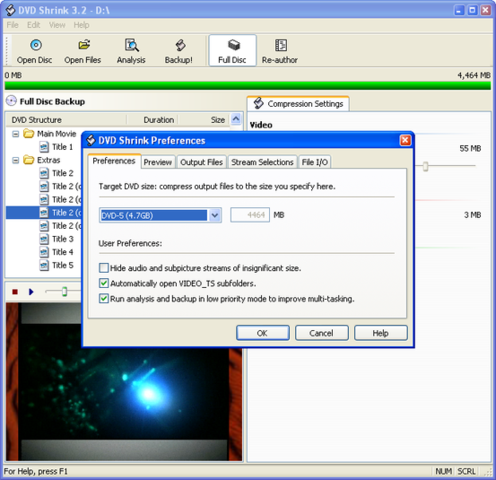Click the Open Files folder icon

pos(84,45)
